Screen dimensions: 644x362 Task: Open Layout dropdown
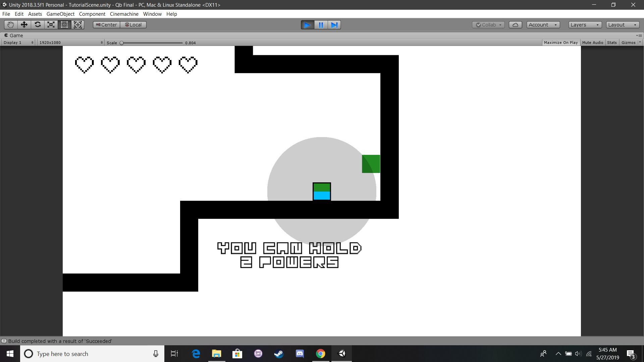623,25
